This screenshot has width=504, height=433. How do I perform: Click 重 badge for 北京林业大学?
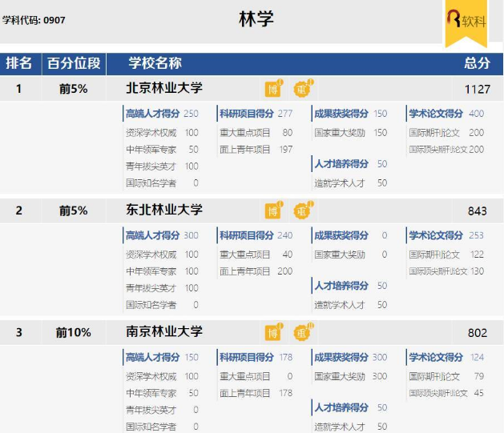pyautogui.click(x=303, y=88)
